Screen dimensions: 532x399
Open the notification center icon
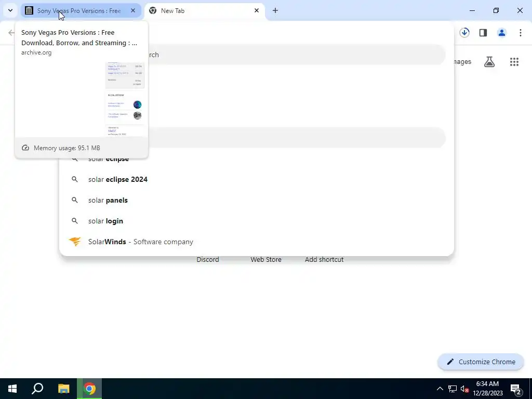pos(515,389)
